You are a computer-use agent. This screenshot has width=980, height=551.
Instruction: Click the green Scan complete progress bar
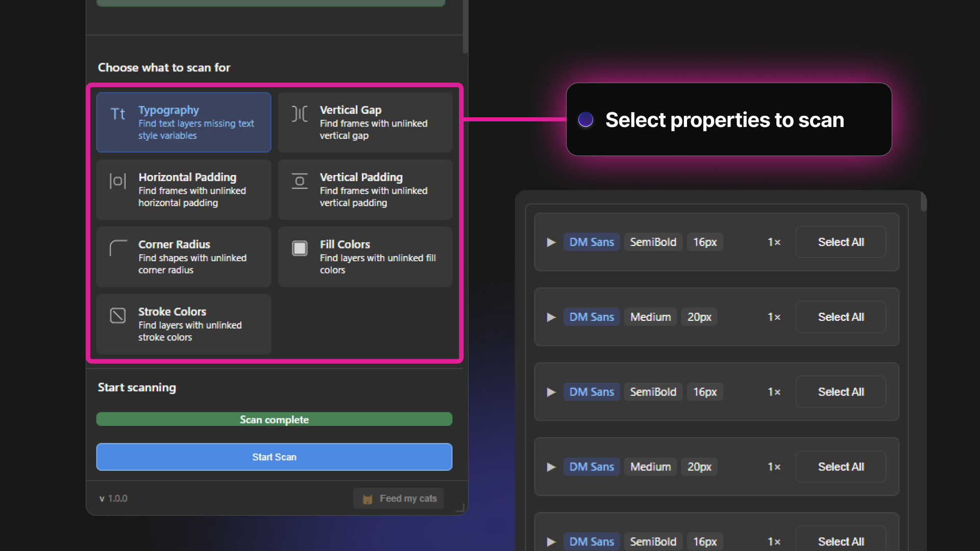274,419
